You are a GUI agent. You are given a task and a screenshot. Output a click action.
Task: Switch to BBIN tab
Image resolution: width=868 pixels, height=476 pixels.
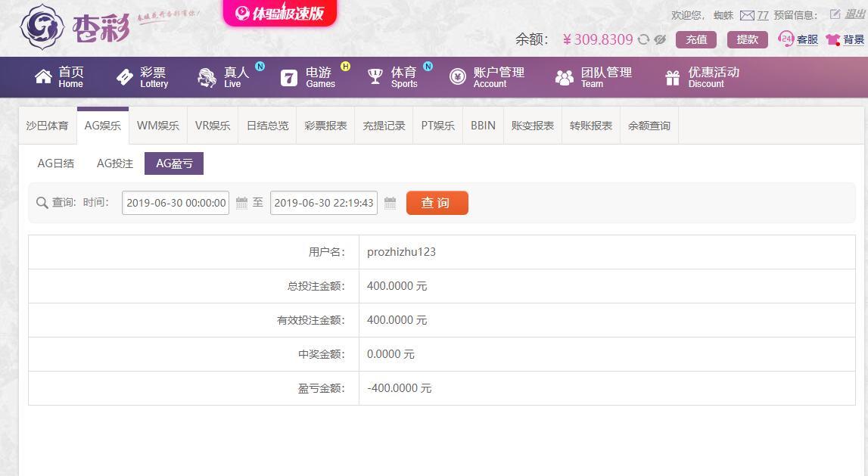[x=484, y=126]
